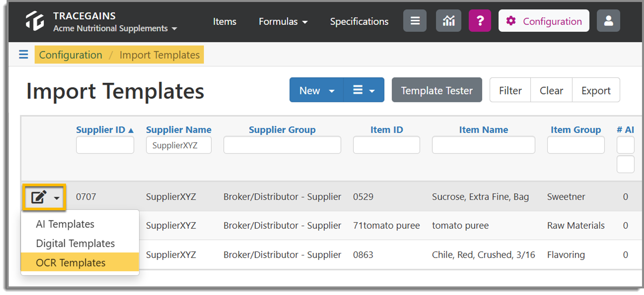
Task: Click the Sweetner item group cell
Action: click(x=566, y=197)
